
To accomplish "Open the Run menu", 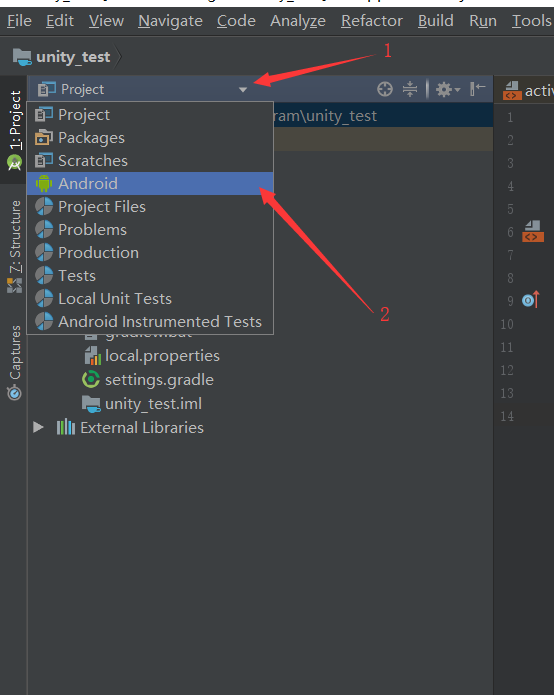I will 483,21.
